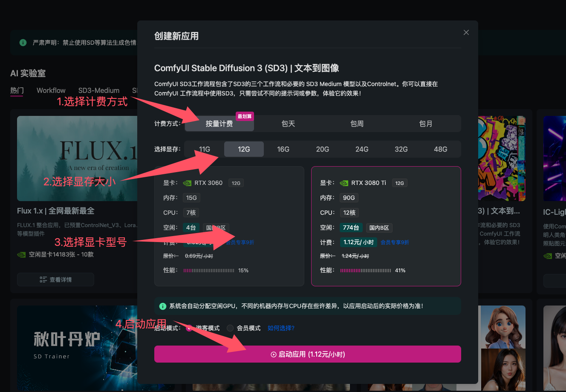
Task: Select the RTX 3080 Ti GPU card
Action: coord(386,226)
